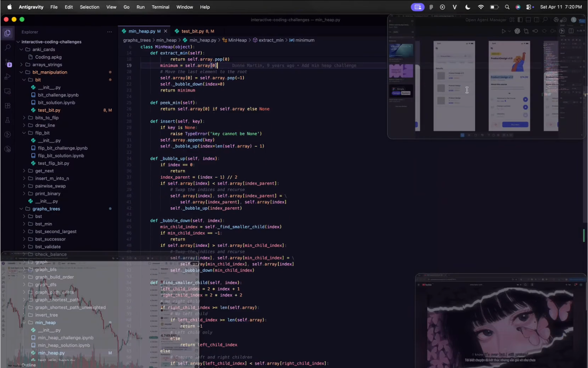Open bit_challenge.ipynb file
588x368 pixels.
58,95
